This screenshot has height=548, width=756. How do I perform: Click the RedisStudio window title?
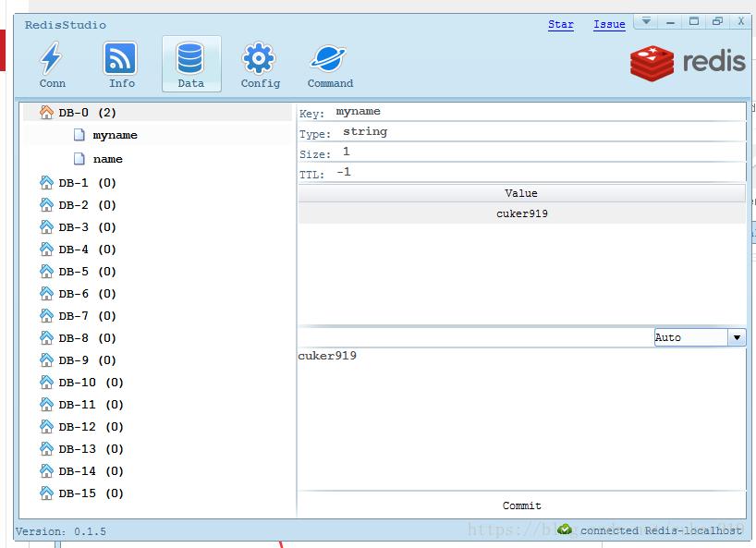(x=66, y=25)
